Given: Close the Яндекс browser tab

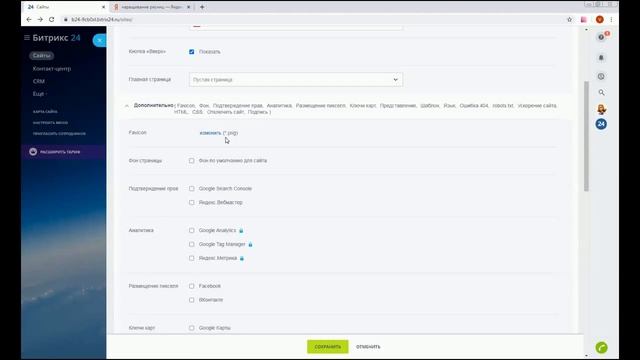Looking at the screenshot, I should [x=189, y=7].
